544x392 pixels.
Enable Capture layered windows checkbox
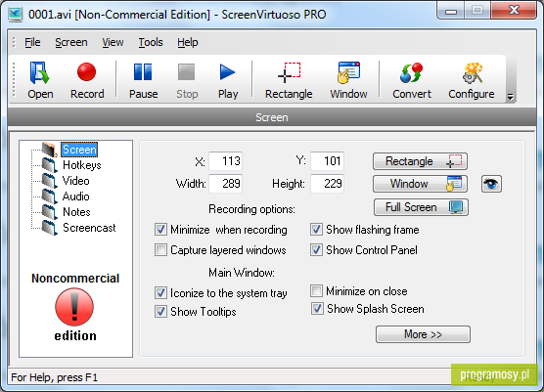click(160, 250)
